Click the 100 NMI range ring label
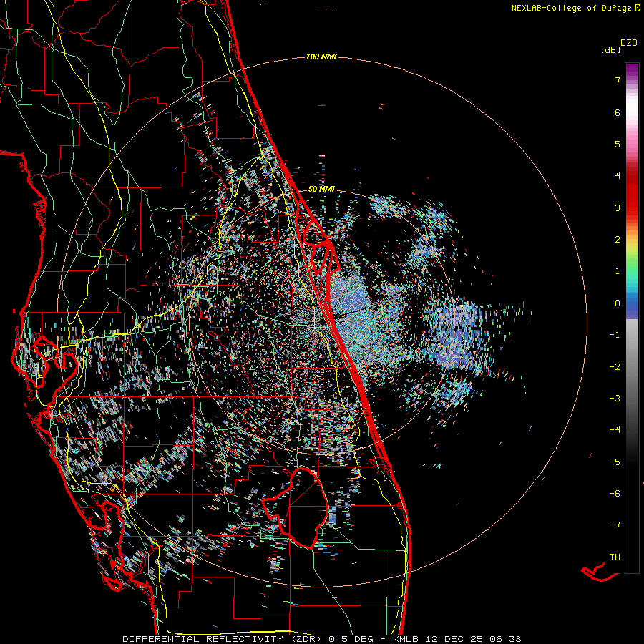Image resolution: width=644 pixels, height=644 pixels. pyautogui.click(x=321, y=57)
